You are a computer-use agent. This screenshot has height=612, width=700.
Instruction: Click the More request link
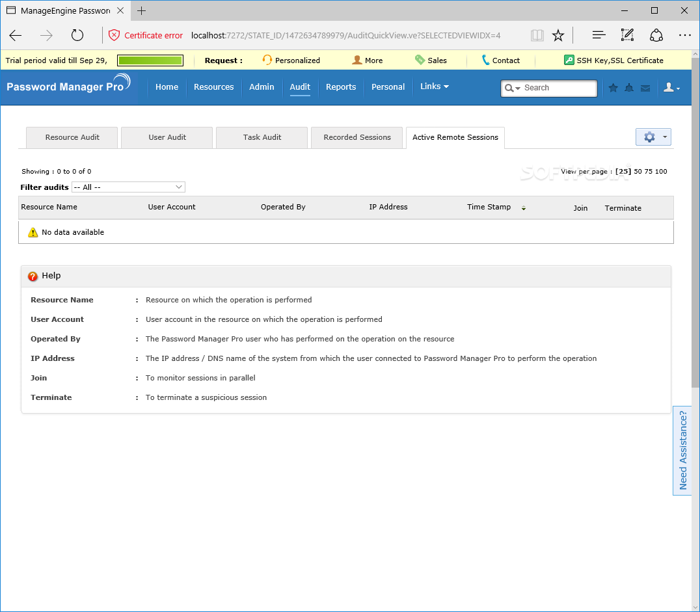click(368, 60)
